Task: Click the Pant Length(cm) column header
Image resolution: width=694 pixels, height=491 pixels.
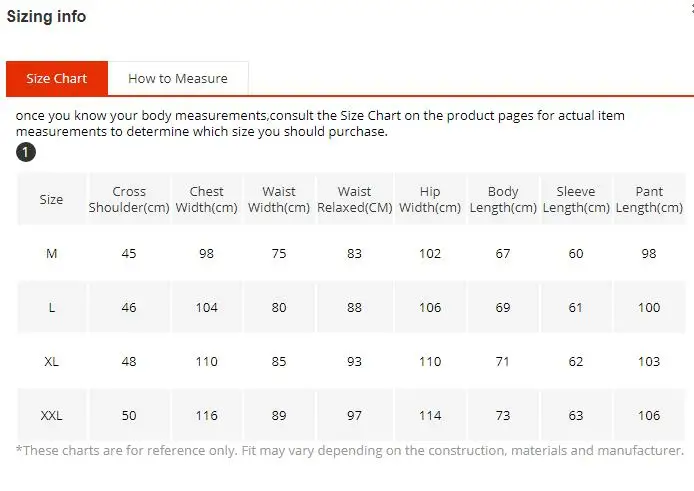Action: pos(649,199)
